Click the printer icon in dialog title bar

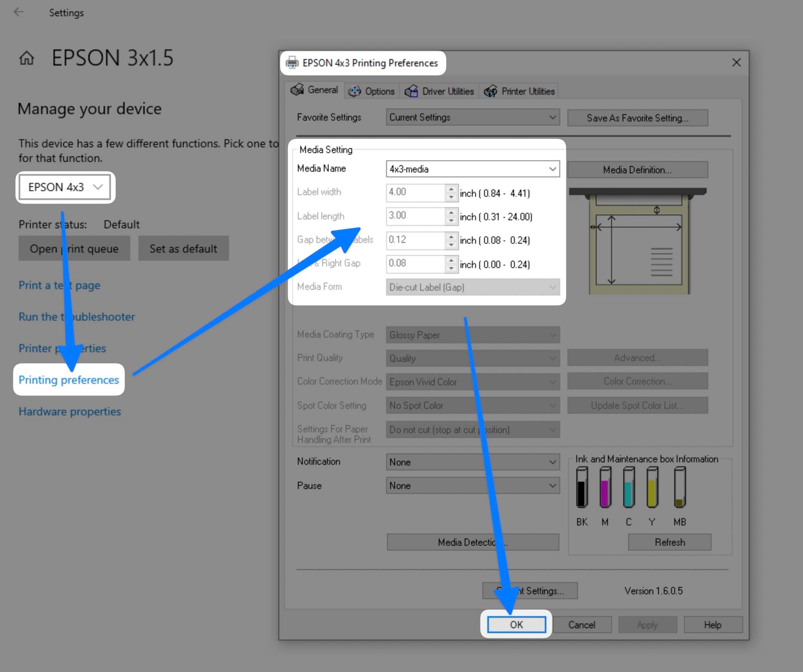[x=292, y=63]
